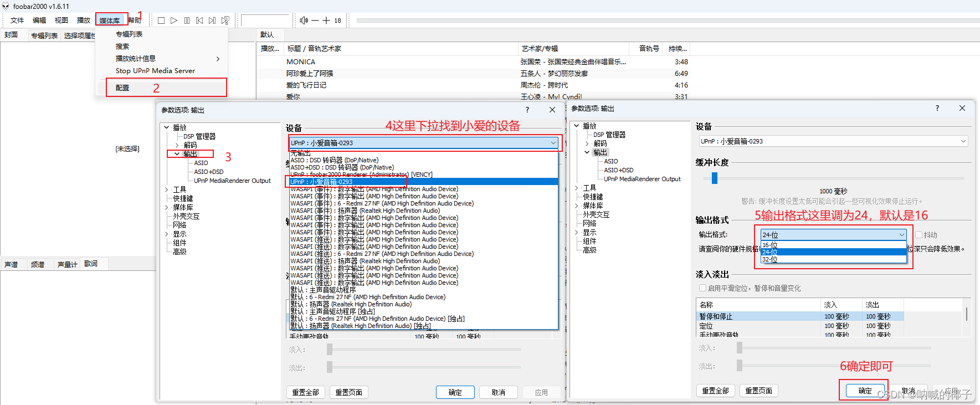
Task: Click 确定 in the right dialog
Action: 865,391
